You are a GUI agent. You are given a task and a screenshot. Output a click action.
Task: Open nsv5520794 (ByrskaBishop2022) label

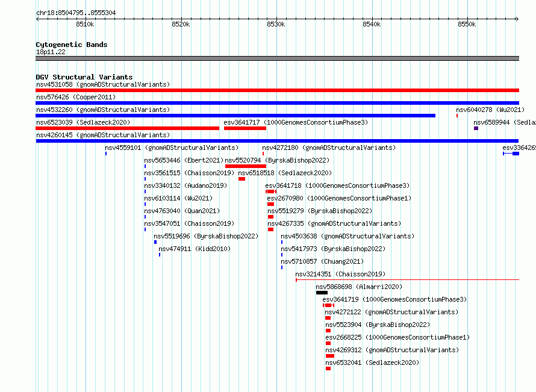tap(277, 160)
